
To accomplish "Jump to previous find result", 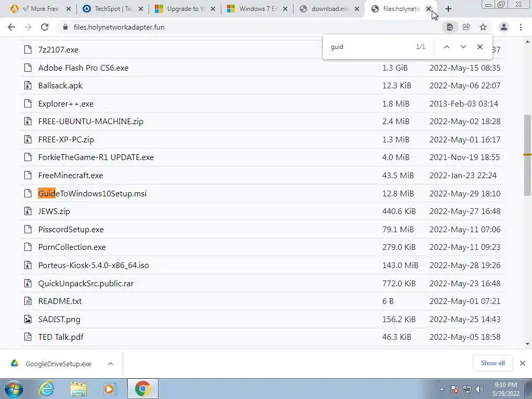I will pos(446,47).
